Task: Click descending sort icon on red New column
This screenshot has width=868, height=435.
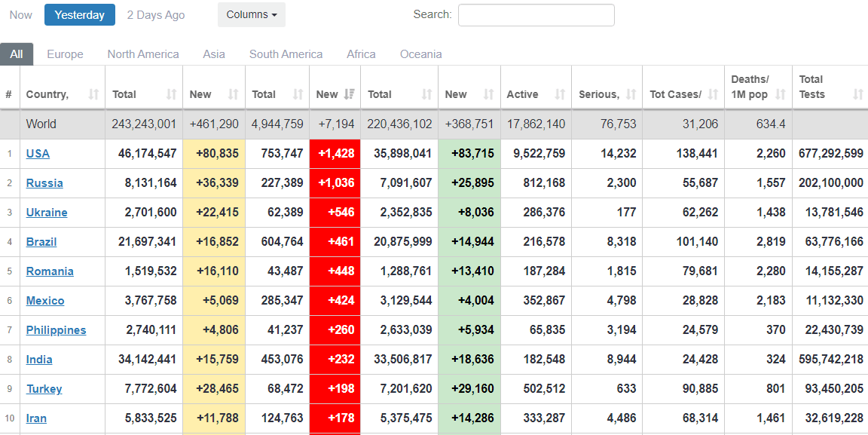Action: (x=350, y=94)
